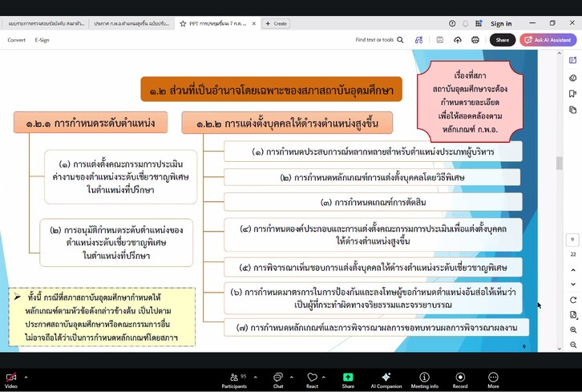Print the PDF with printer icon
Image resolution: width=582 pixels, height=392 pixels.
[475, 40]
